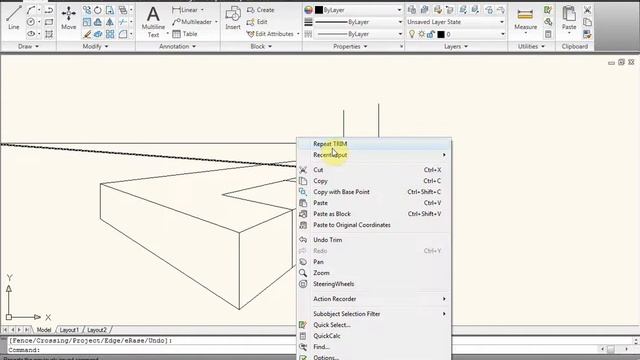Image resolution: width=640 pixels, height=360 pixels.
Task: Choose Copy with Base Point
Action: 374,192
